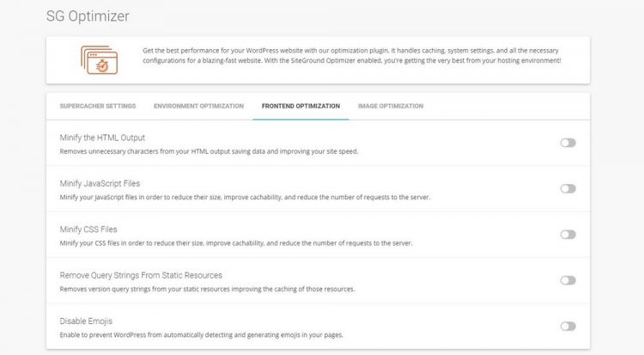Viewport: 644px width, 355px height.
Task: Switch on the Disable Emojis toggle
Action: (x=568, y=326)
